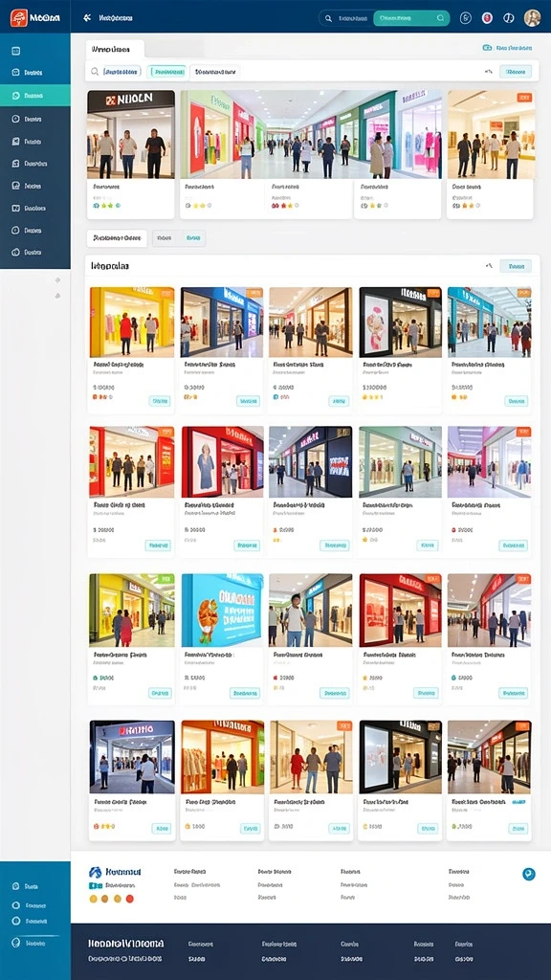Open the white page tab above the filter bar
The width and height of the screenshot is (551, 980).
coord(115,49)
